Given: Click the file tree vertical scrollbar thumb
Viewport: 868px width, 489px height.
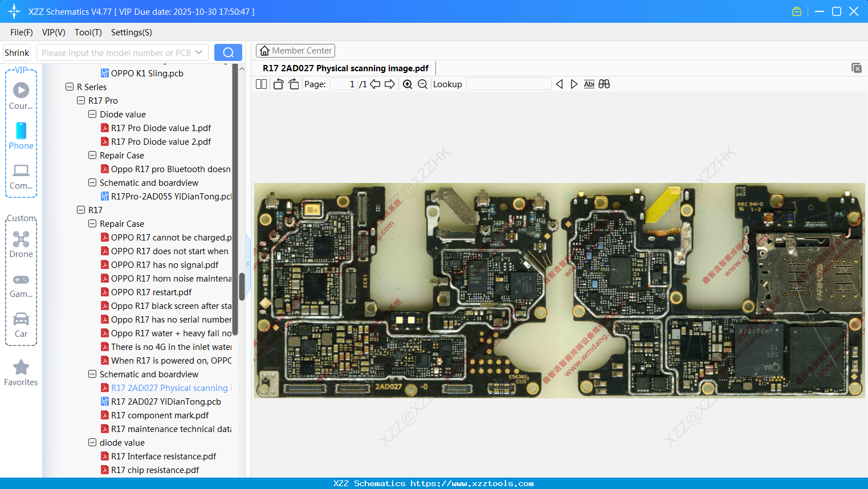Looking at the screenshot, I should pyautogui.click(x=242, y=287).
